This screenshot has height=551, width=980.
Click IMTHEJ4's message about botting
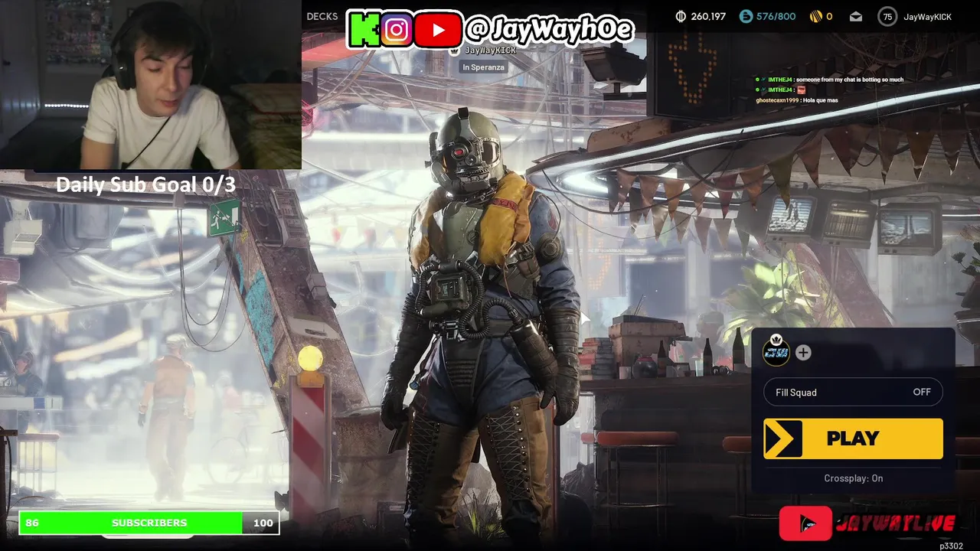point(828,80)
